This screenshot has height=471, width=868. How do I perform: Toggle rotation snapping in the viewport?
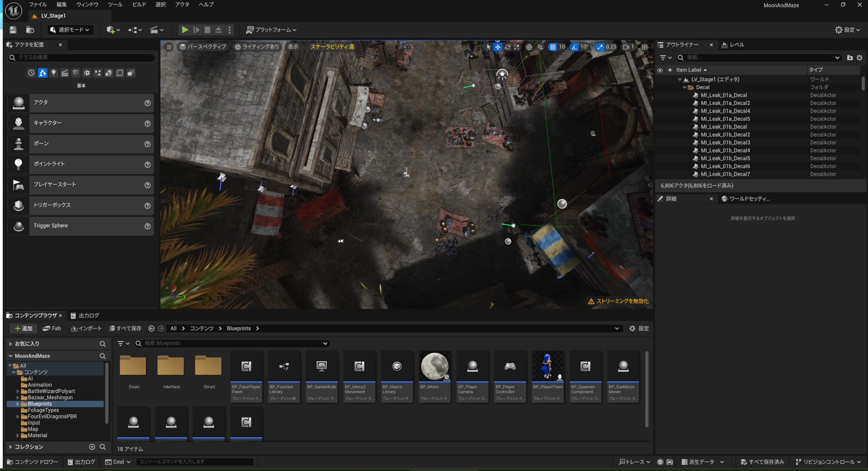[x=574, y=47]
